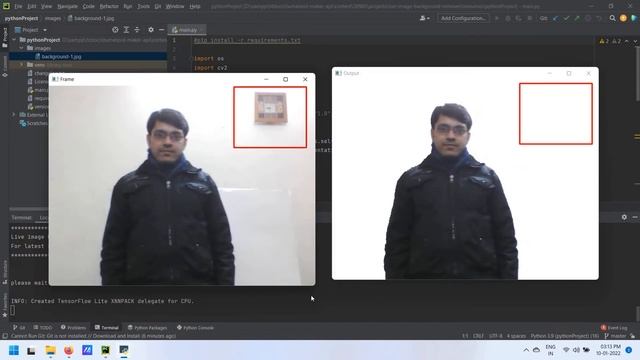Click the images breadcrumb
The image size is (640, 360).
coord(53,18)
